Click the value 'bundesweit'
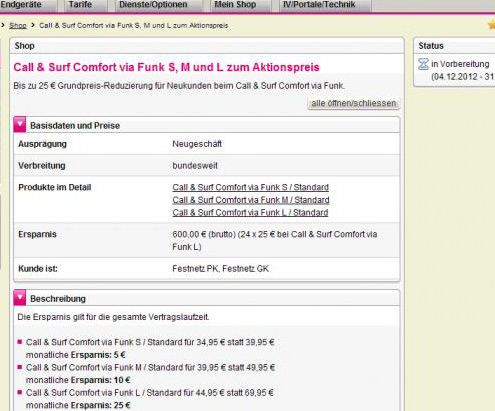The width and height of the screenshot is (495, 411). (195, 166)
